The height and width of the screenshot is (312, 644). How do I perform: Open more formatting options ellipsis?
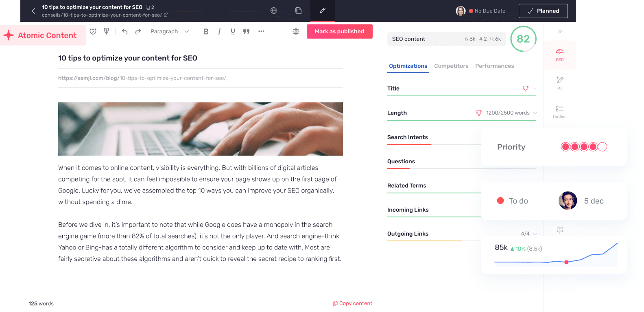261,31
